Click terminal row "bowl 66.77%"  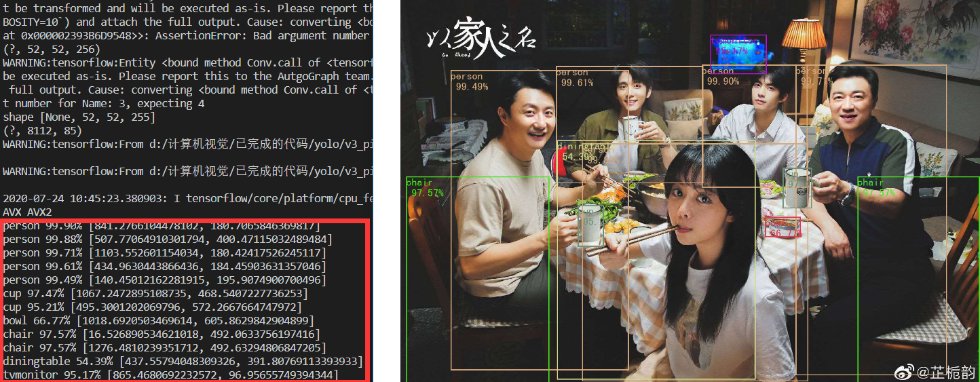158,320
